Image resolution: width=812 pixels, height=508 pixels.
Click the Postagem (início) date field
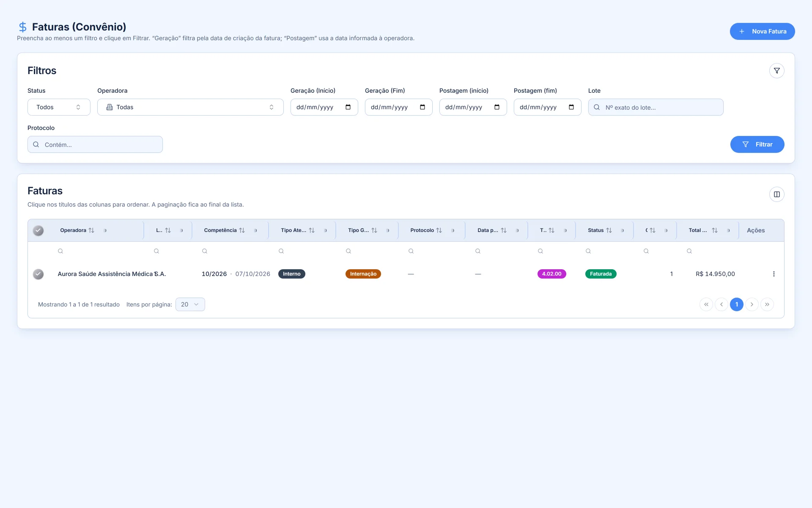click(473, 107)
